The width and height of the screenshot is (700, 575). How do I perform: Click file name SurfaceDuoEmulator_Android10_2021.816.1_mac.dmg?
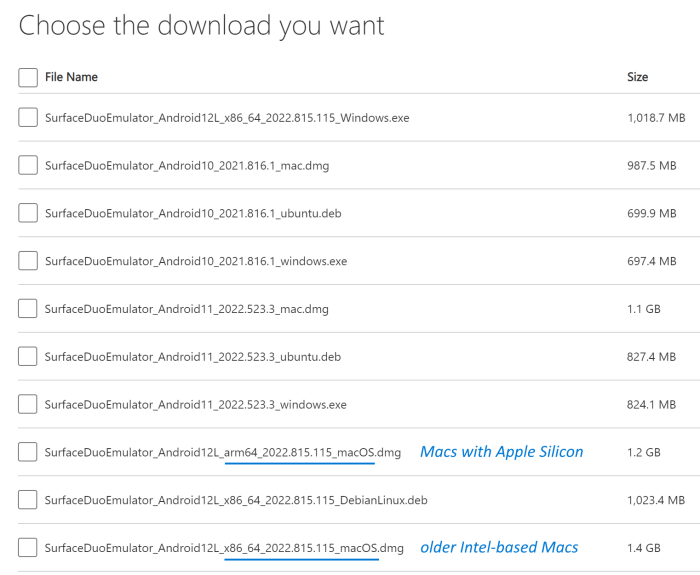pyautogui.click(x=187, y=166)
